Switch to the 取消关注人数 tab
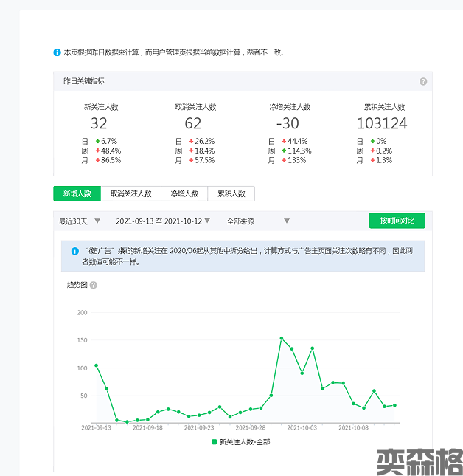The image size is (463, 476). click(130, 193)
